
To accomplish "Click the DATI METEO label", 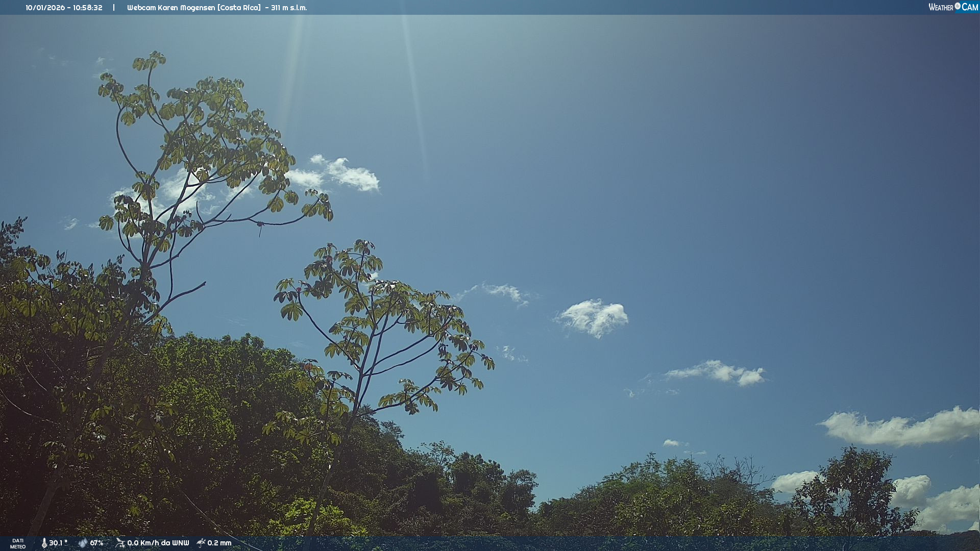I will click(18, 543).
